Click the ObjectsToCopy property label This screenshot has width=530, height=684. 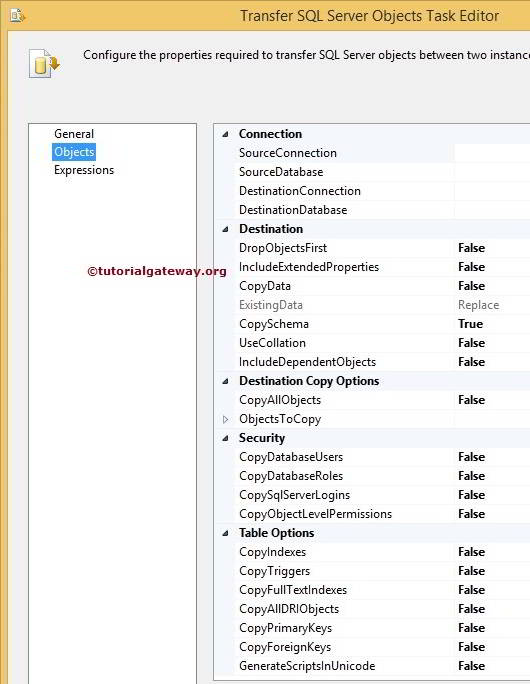280,419
